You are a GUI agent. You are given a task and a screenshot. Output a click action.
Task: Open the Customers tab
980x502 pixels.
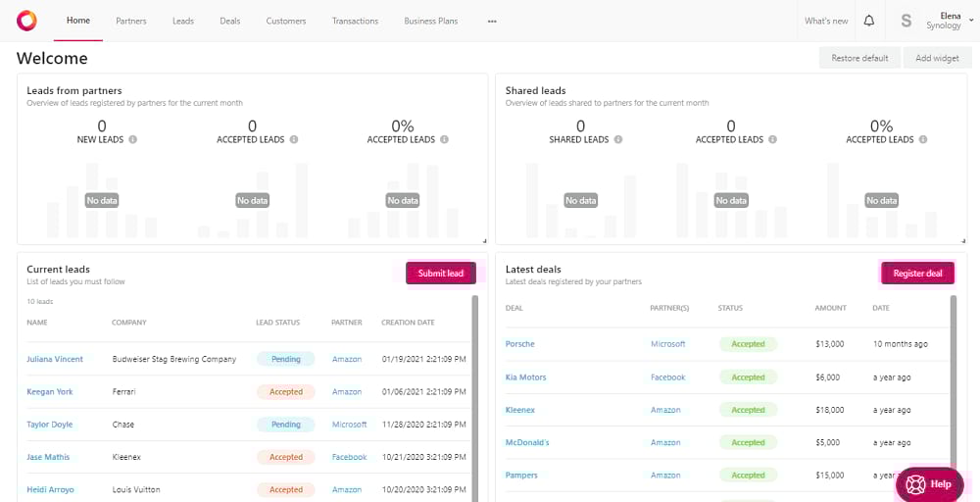pos(286,21)
